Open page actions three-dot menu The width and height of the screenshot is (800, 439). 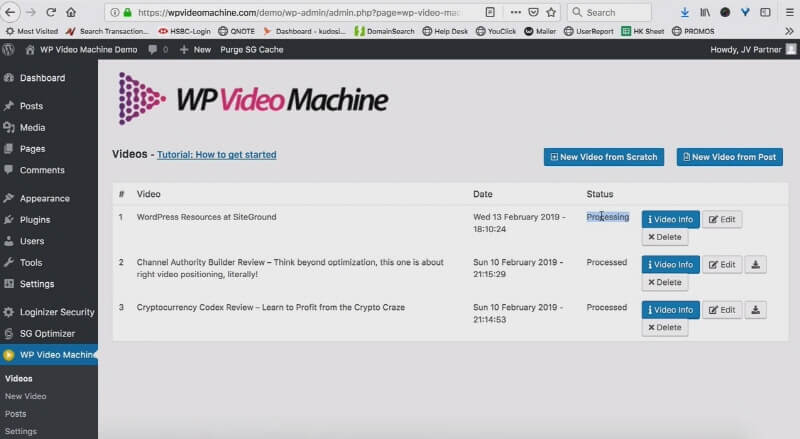click(516, 12)
